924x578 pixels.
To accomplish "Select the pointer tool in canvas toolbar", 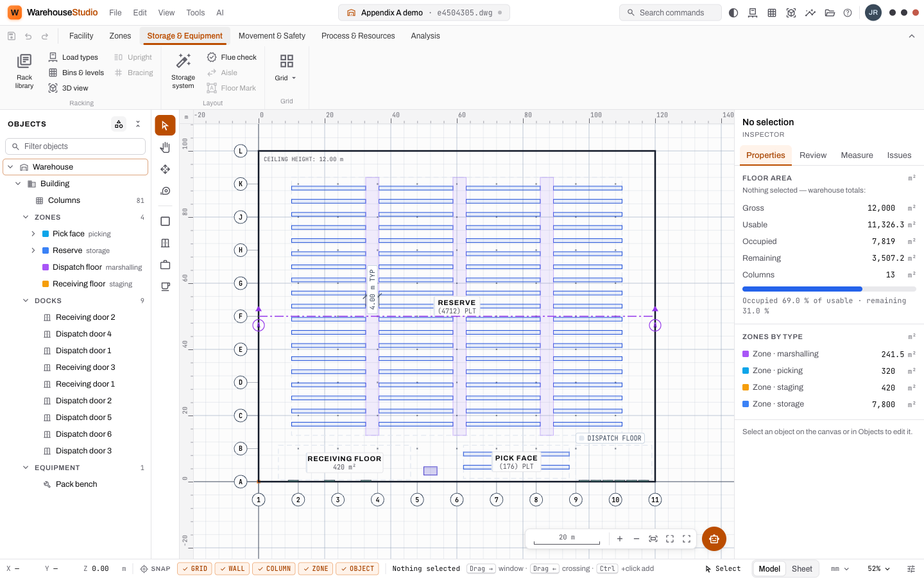I will coord(165,125).
